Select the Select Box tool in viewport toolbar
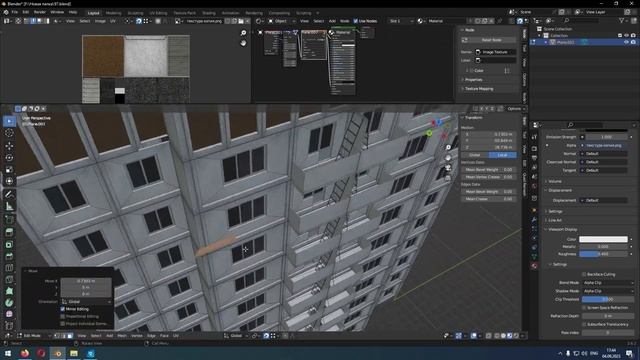640x360 pixels. (x=9, y=121)
